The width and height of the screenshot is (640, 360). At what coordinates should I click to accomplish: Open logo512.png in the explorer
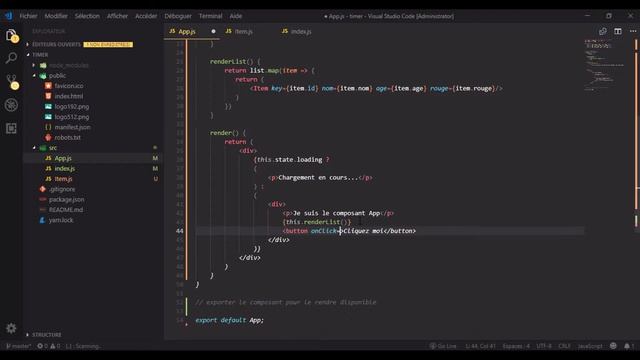pyautogui.click(x=72, y=117)
